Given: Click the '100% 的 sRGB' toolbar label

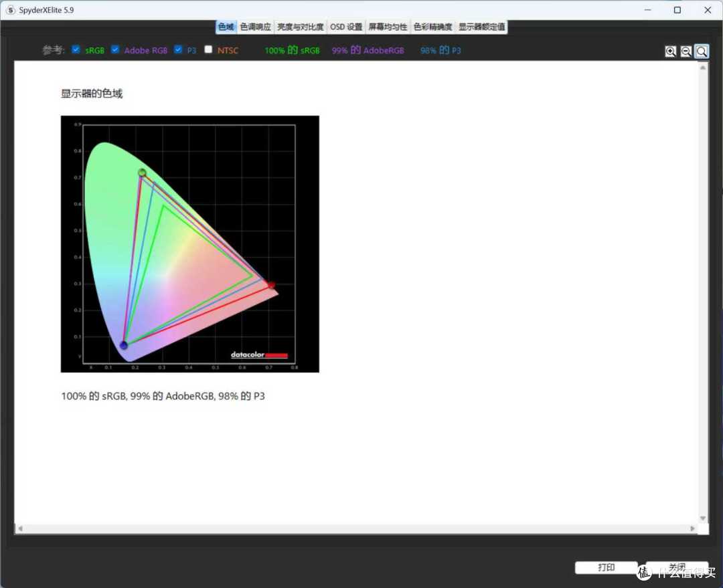Looking at the screenshot, I should point(292,50).
